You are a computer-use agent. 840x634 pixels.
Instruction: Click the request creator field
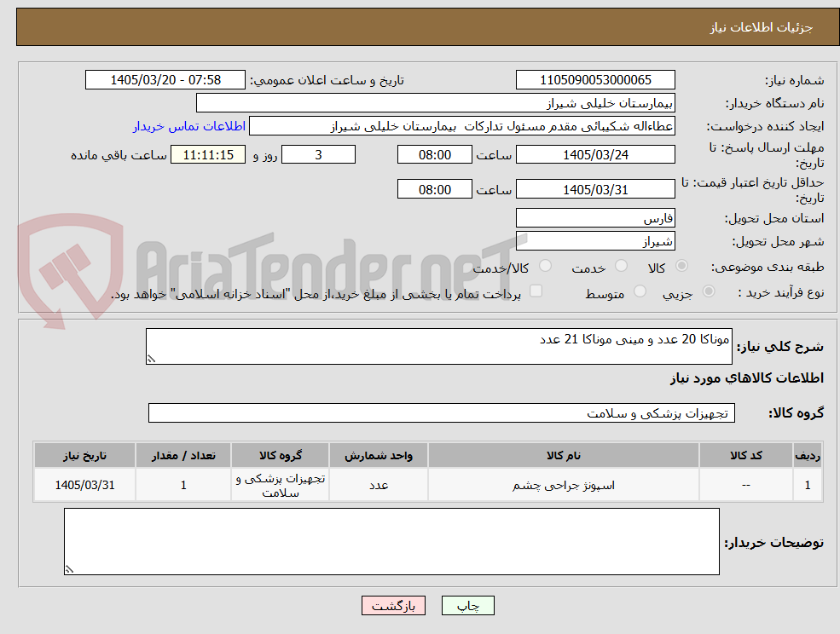point(461,126)
